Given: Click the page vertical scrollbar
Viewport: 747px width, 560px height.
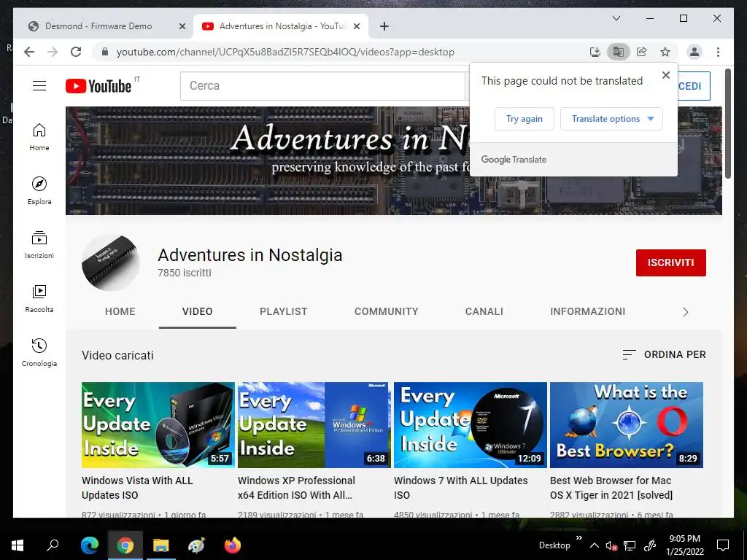Looking at the screenshot, I should coord(727,124).
